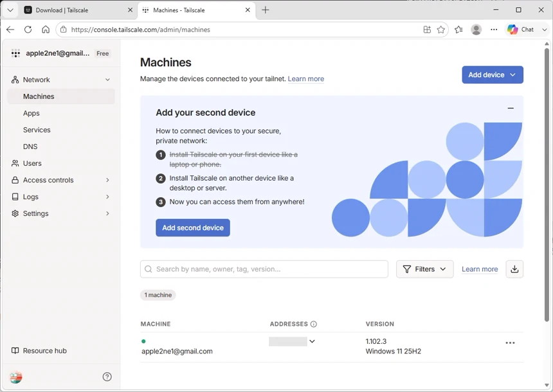Image resolution: width=553 pixels, height=392 pixels.
Task: Reload the page with refresh icon
Action: pos(28,30)
